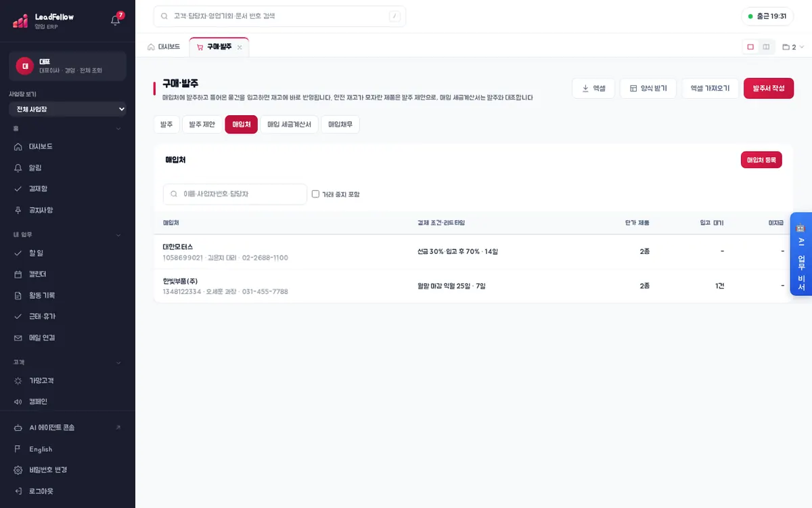
Task: Collapse the 내 업무 sidebar section
Action: click(x=118, y=235)
